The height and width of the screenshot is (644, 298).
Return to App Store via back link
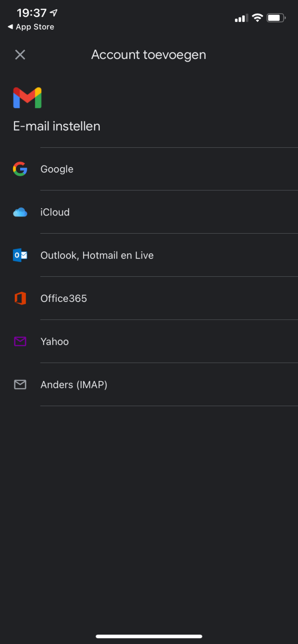[x=35, y=27]
